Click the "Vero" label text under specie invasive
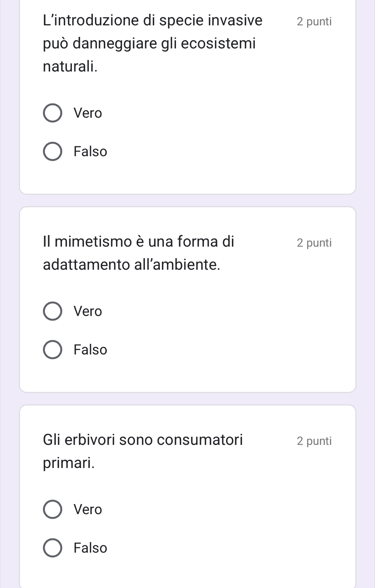375x588 pixels. click(x=88, y=113)
